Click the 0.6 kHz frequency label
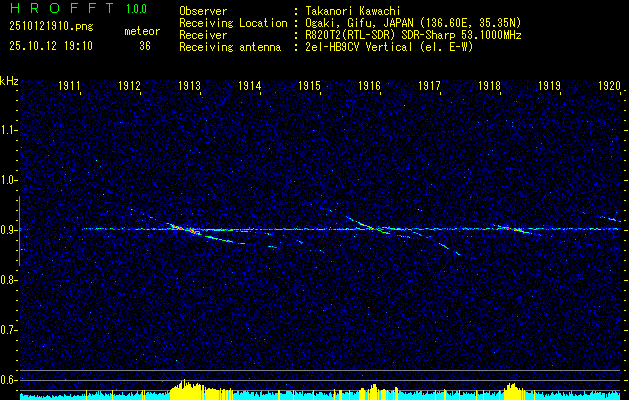 (x=8, y=380)
